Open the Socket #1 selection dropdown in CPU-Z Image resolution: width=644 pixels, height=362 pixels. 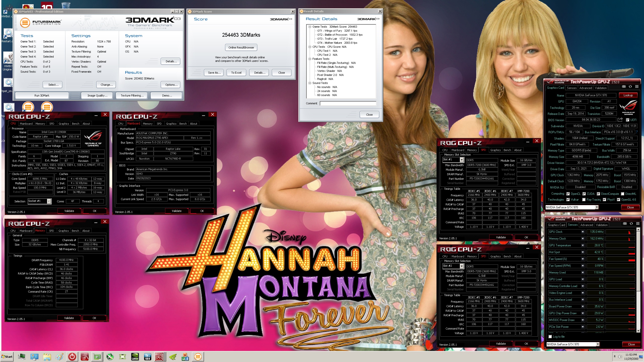tap(49, 201)
